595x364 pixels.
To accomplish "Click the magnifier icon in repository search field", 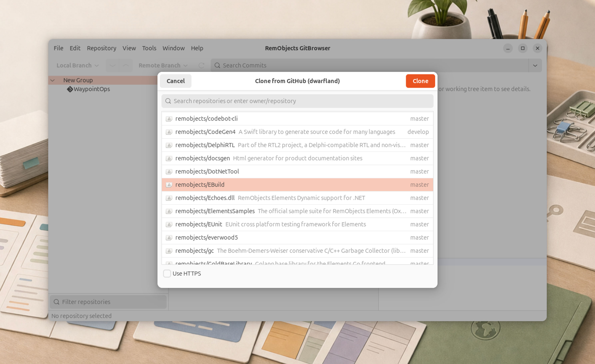I will tap(168, 101).
